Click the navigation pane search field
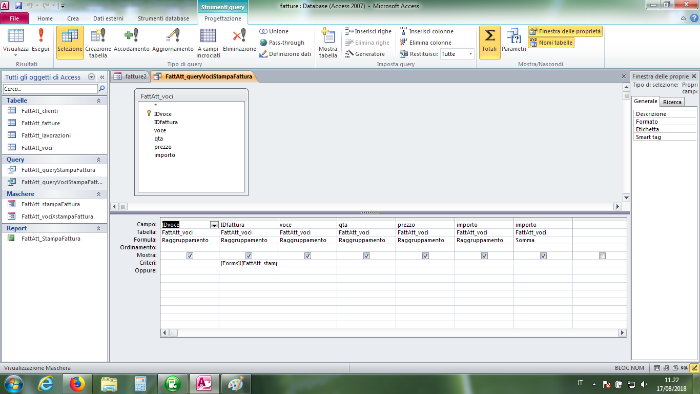Screen dimensions: 700x394 (x=50, y=89)
